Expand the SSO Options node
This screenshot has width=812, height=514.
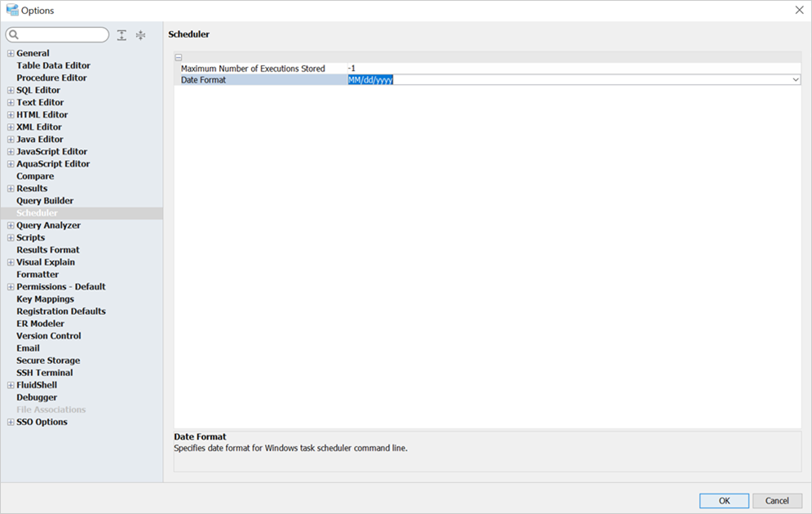pyautogui.click(x=11, y=423)
